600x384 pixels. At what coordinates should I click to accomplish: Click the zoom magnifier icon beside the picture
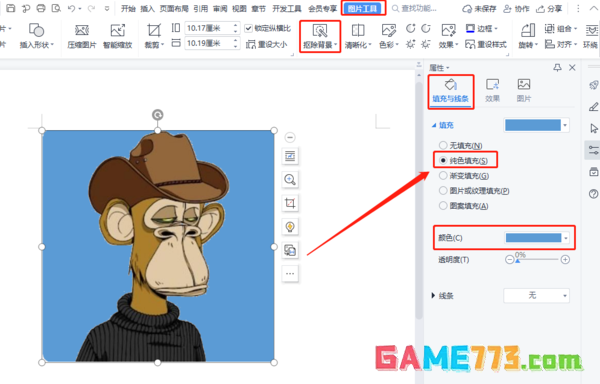(290, 179)
